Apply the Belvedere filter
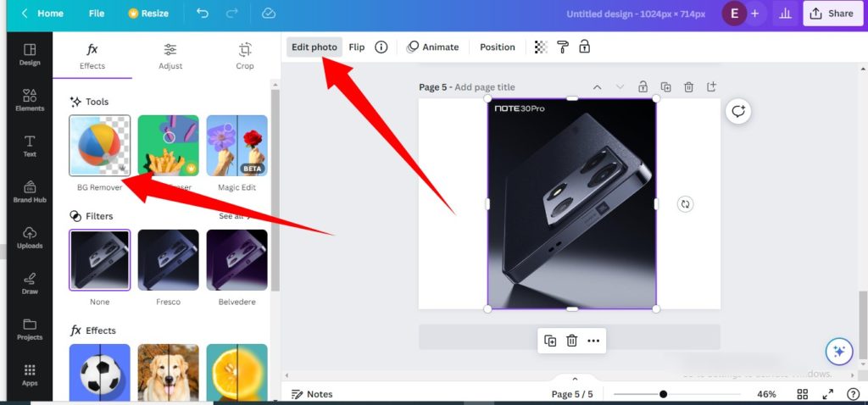Image resolution: width=868 pixels, height=405 pixels. coord(237,260)
